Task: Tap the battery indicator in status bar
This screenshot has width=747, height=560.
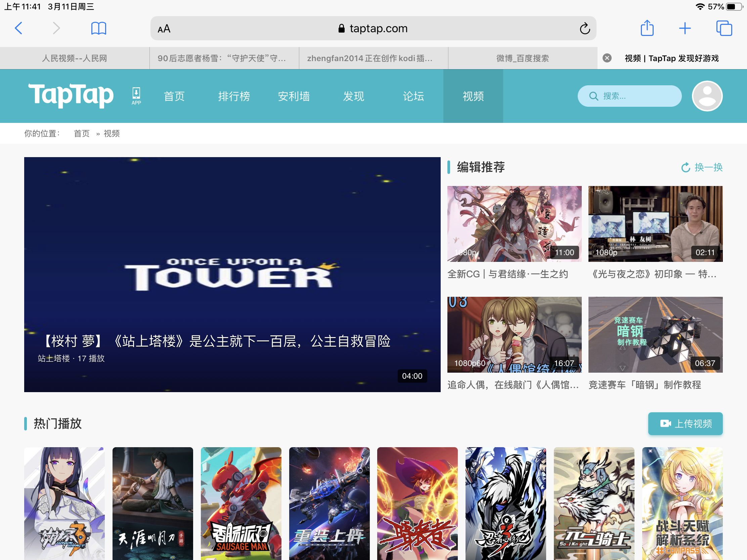Action: point(734,7)
